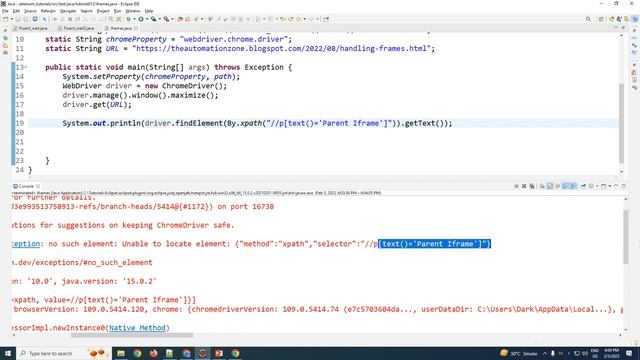Click the Save toolbar icon

click(x=18, y=19)
